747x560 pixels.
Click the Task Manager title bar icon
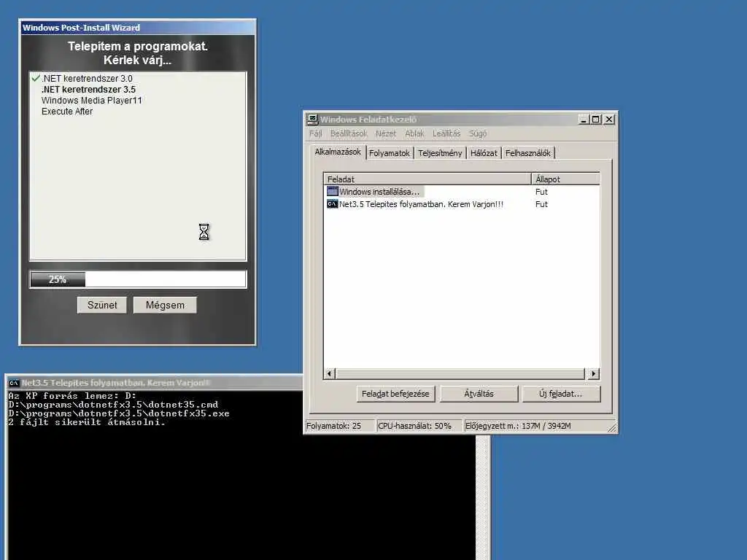[312, 119]
